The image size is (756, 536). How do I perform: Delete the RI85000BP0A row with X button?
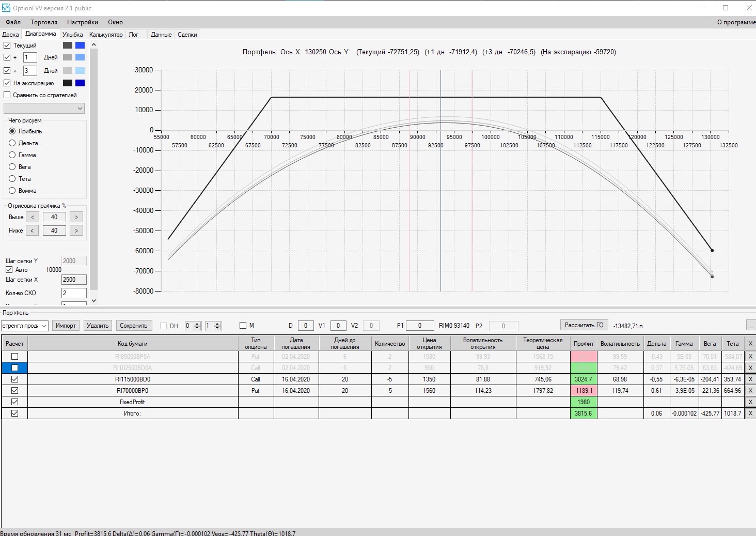click(750, 357)
